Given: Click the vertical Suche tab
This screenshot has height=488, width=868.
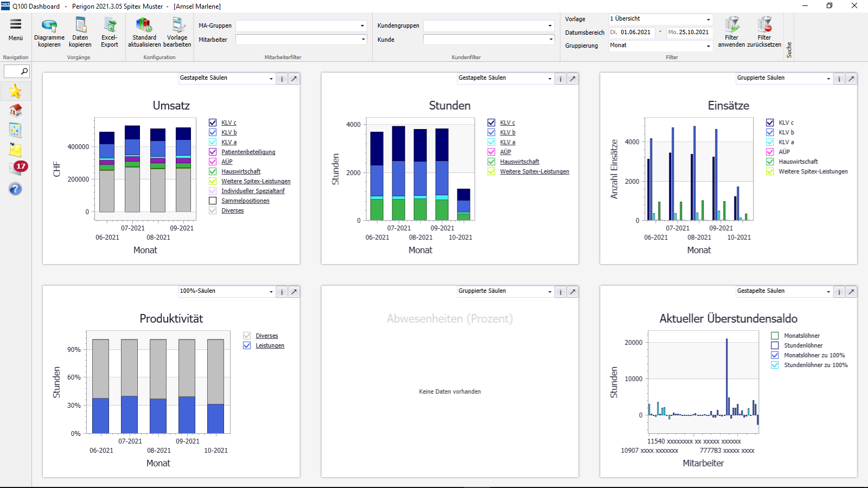Looking at the screenshot, I should (790, 49).
